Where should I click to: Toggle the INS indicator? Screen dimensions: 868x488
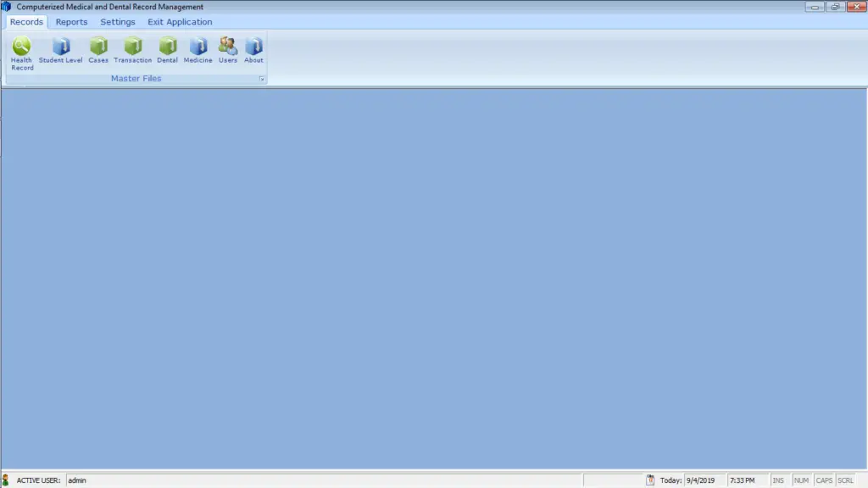pyautogui.click(x=780, y=480)
